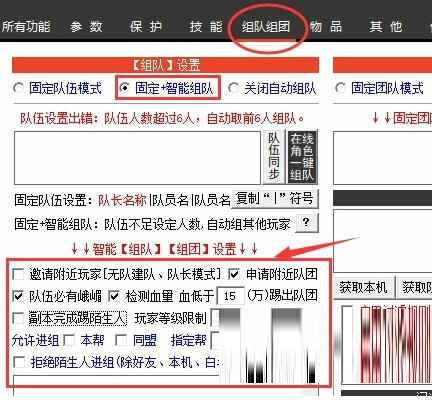Image resolution: width=432 pixels, height=400 pixels.
Task: Click the 复制“|”符号 button
Action: point(275,199)
